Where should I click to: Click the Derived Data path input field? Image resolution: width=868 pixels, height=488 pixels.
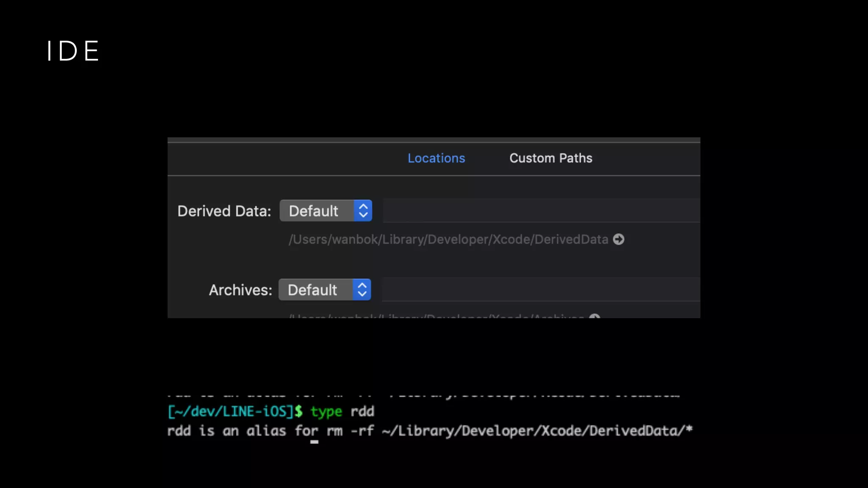click(541, 211)
